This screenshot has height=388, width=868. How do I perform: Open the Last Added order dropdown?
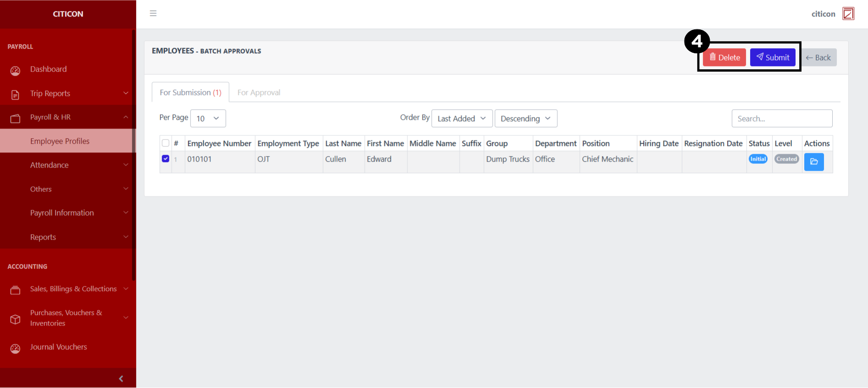pos(462,118)
